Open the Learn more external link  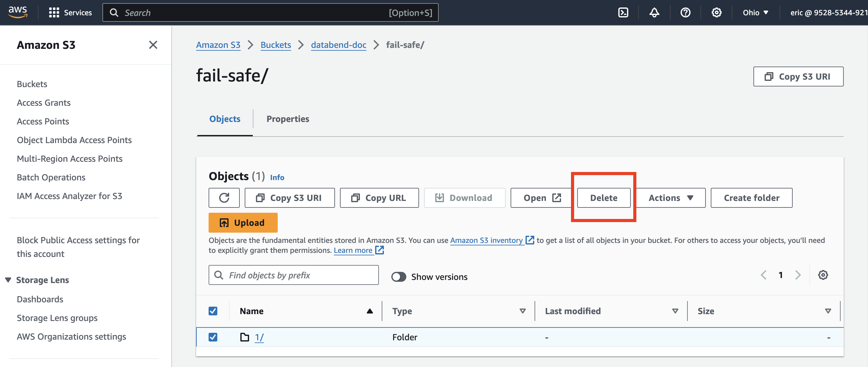pyautogui.click(x=359, y=250)
